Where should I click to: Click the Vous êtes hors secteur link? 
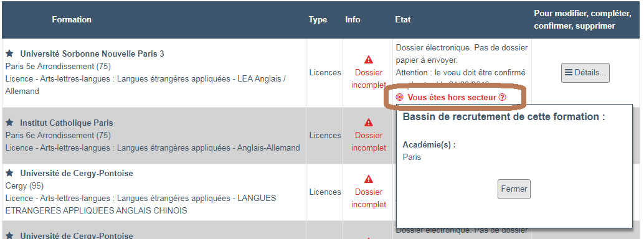pos(452,97)
